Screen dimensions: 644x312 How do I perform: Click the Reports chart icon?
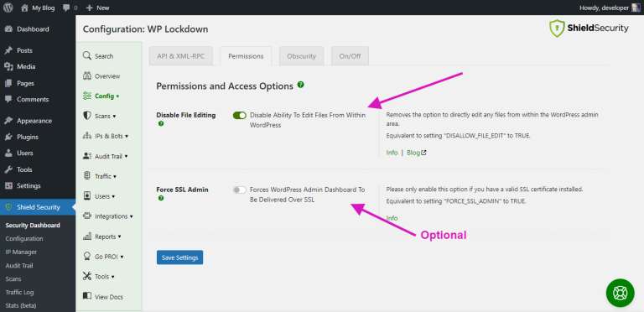click(x=86, y=236)
